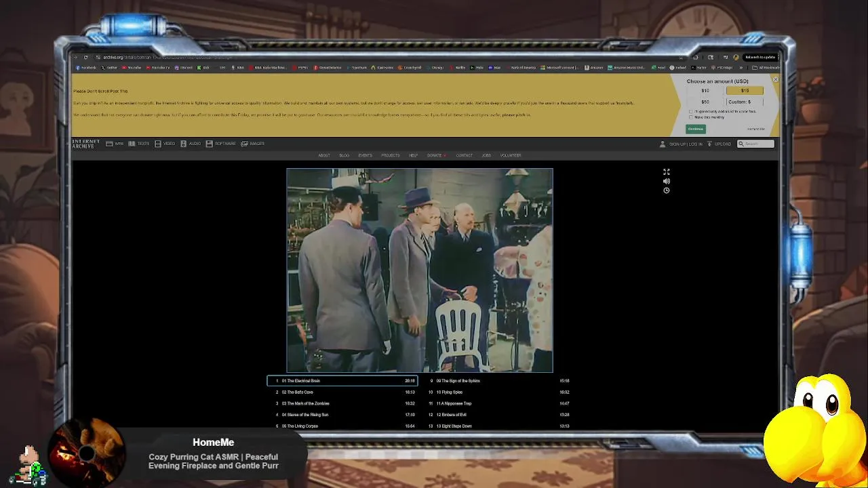This screenshot has height=488, width=868.
Task: Open the Facebook bookmark
Action: pos(86,68)
